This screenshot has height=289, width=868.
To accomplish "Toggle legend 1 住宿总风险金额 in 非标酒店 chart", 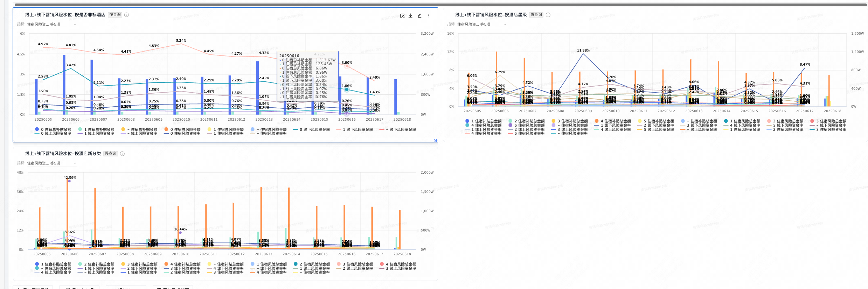I will pyautogui.click(x=225, y=129).
